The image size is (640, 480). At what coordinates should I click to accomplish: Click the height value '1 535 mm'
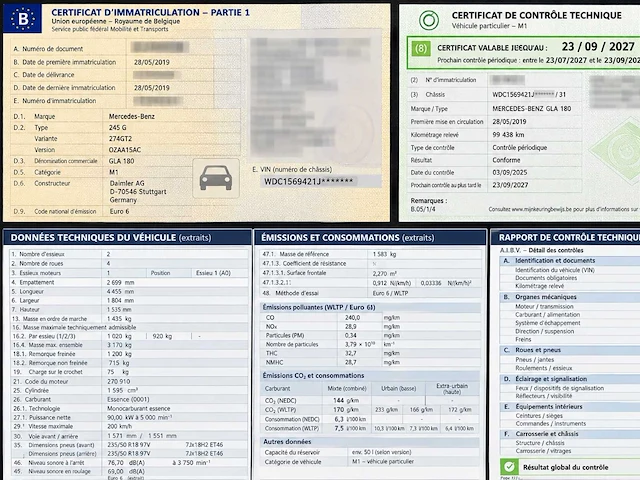pos(119,309)
